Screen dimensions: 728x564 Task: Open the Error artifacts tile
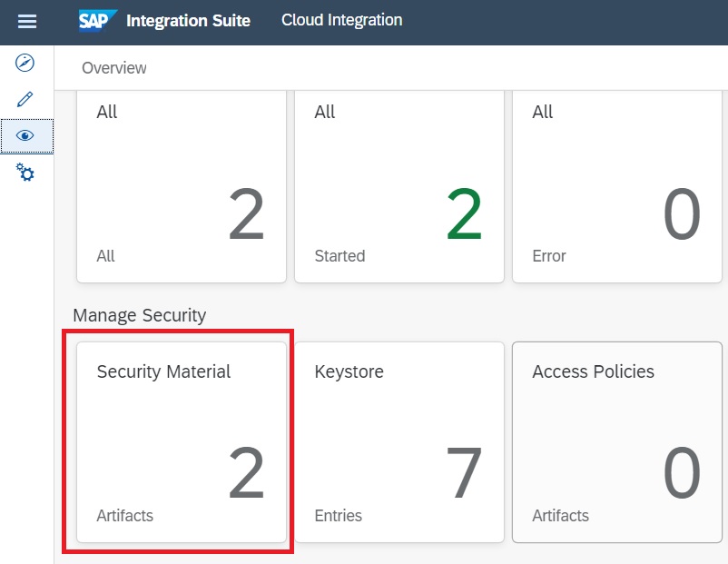coord(617,186)
